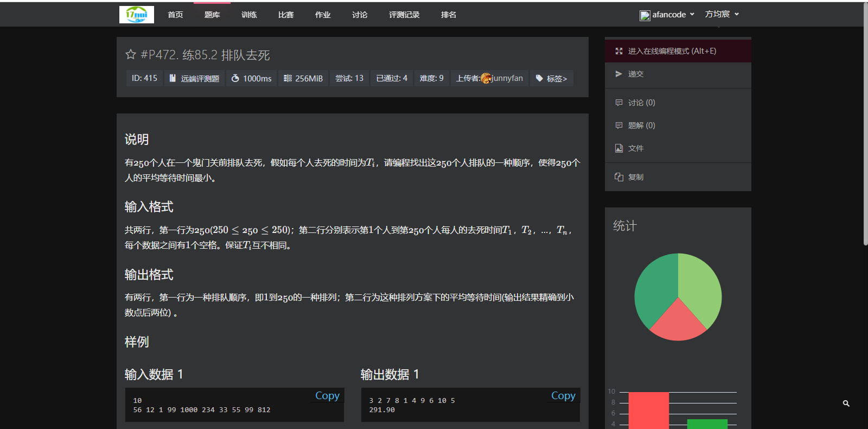Open the 题库 problem set tab

(212, 15)
